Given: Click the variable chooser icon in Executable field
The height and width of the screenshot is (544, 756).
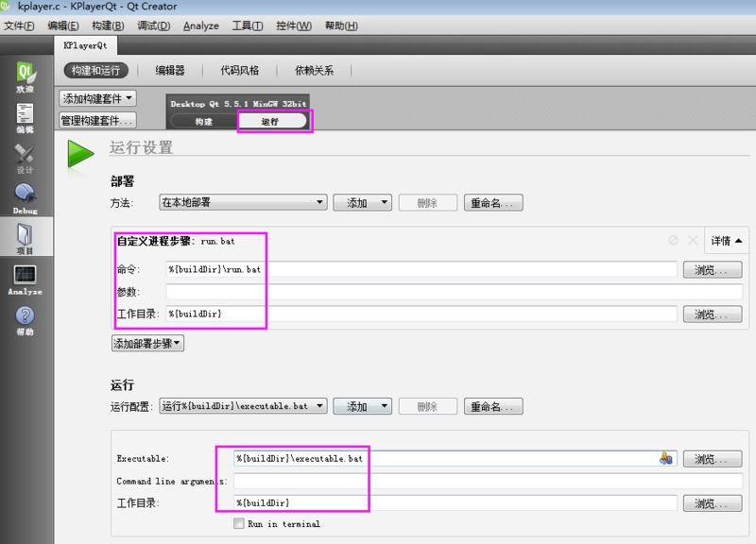Looking at the screenshot, I should 666,458.
